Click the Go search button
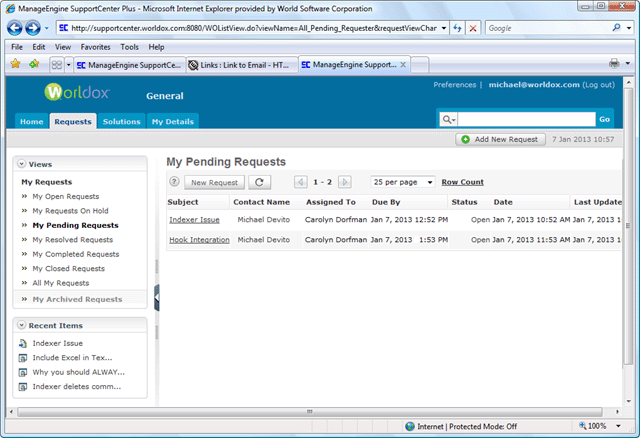Image resolution: width=640 pixels, height=438 pixels. click(x=604, y=119)
